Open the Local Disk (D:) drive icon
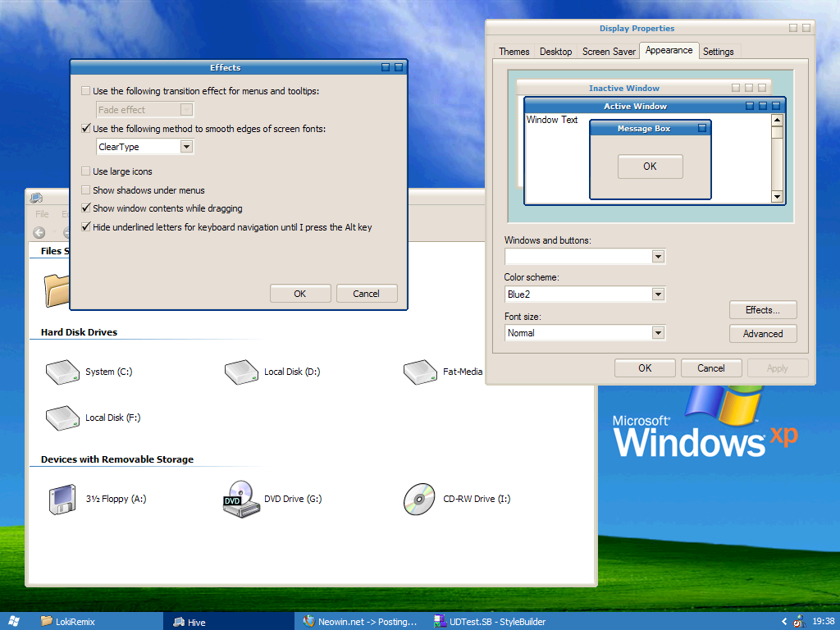The width and height of the screenshot is (840, 630). (x=241, y=372)
